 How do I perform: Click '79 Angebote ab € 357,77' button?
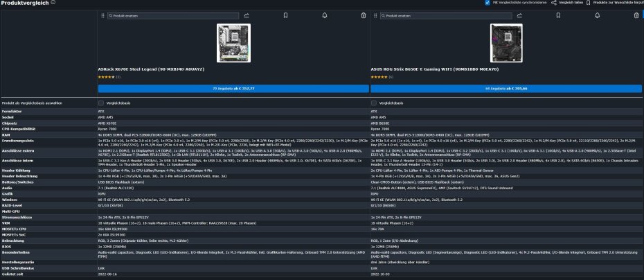coord(233,89)
